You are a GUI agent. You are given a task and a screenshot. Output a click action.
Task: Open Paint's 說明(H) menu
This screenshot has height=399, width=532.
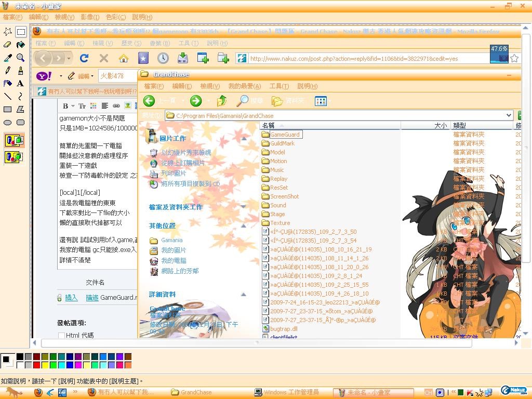coord(142,17)
